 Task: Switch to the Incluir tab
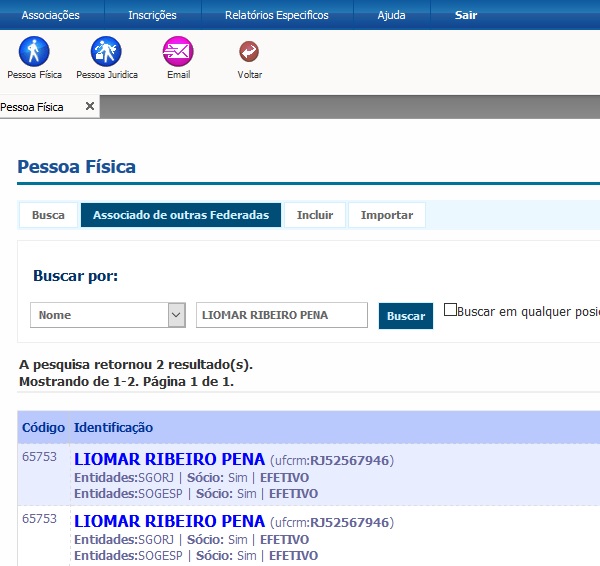coord(315,215)
